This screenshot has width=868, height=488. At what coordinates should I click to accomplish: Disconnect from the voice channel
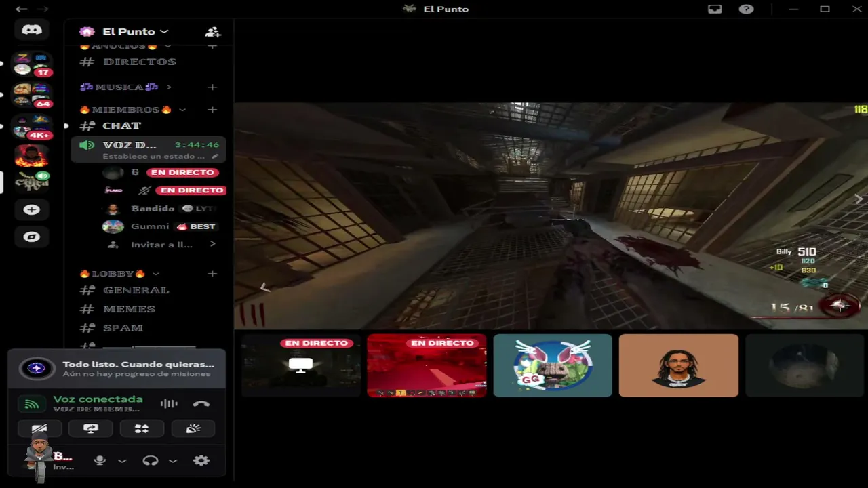click(201, 404)
